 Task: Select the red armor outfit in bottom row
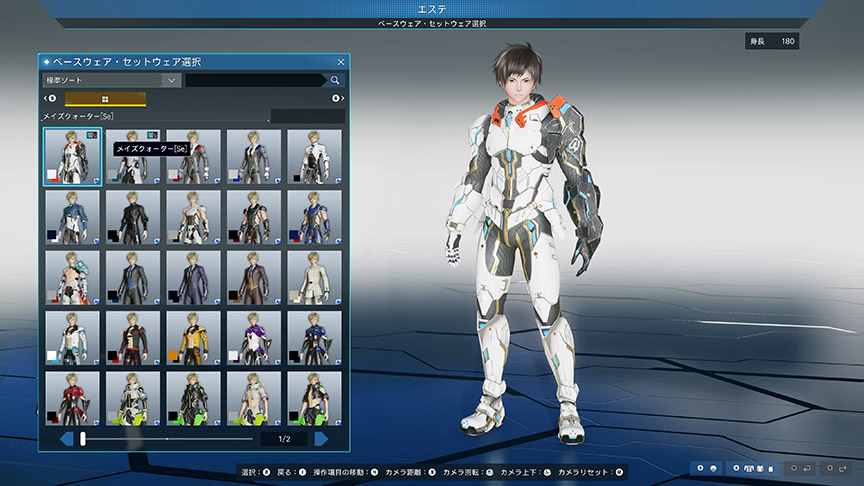72,398
